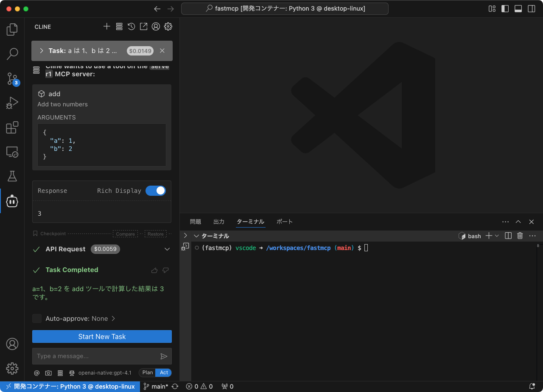Collapse the API Request details
Screen dimensions: 543x392
coord(167,249)
